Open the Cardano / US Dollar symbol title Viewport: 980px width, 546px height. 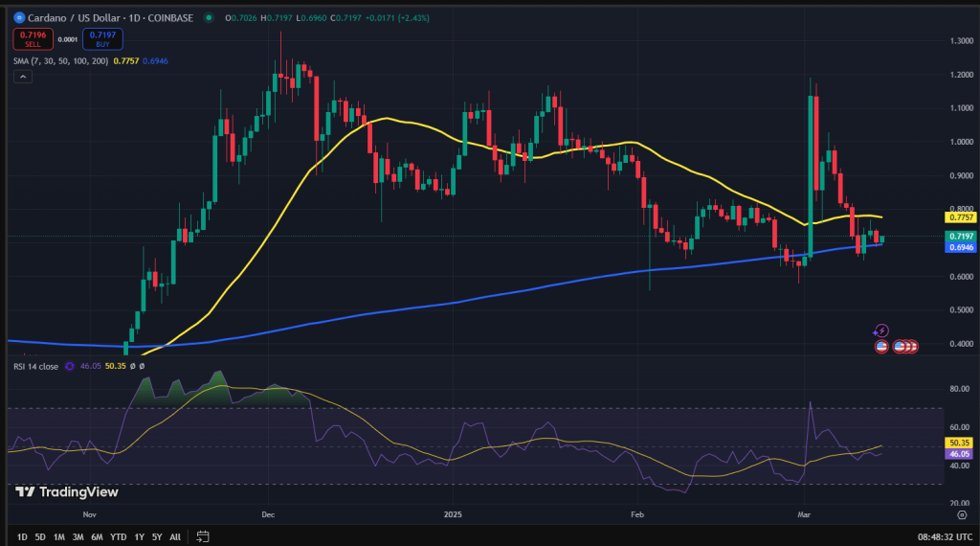tap(110, 18)
